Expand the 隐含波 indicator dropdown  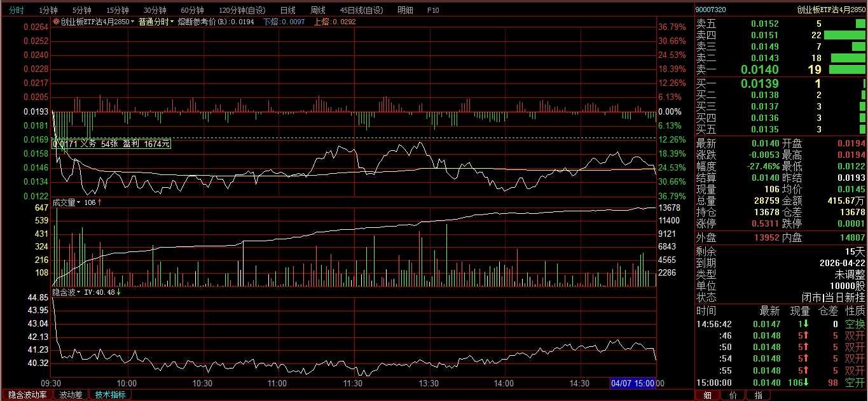(66, 293)
